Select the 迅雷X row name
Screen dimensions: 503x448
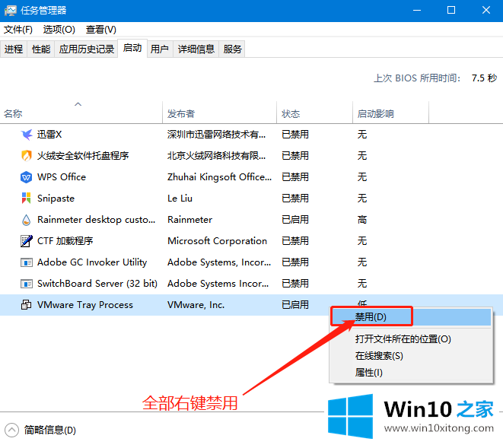click(49, 135)
